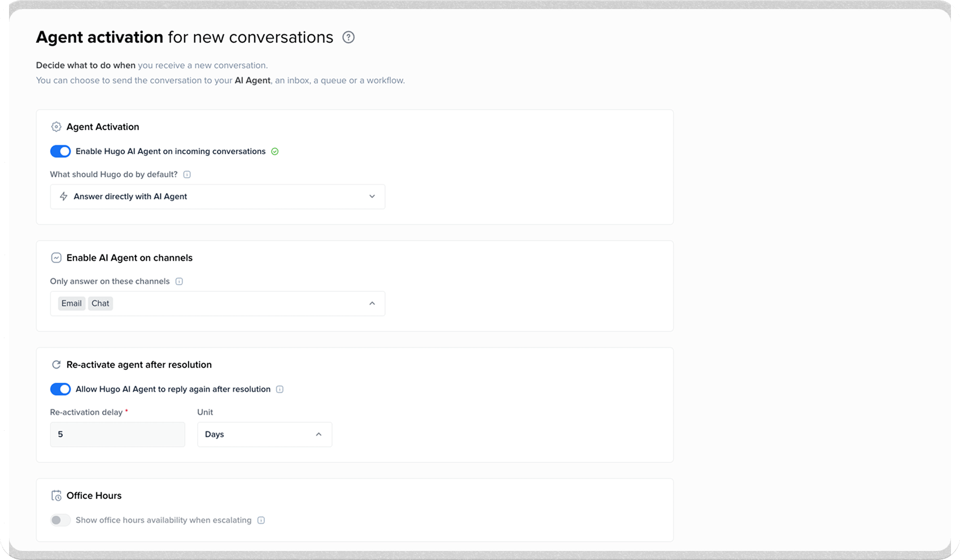Click the info icon after the re-activation toggle label
The height and width of the screenshot is (560, 960).
(x=280, y=389)
